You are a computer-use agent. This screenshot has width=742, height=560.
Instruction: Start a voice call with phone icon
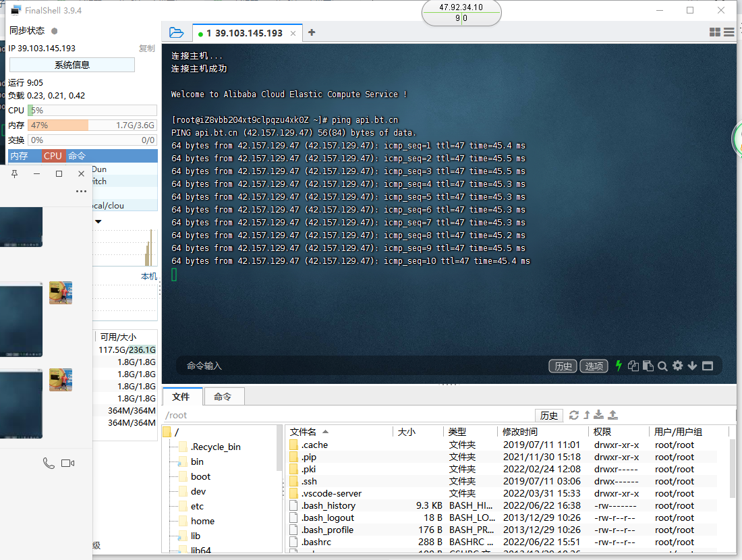pyautogui.click(x=49, y=463)
